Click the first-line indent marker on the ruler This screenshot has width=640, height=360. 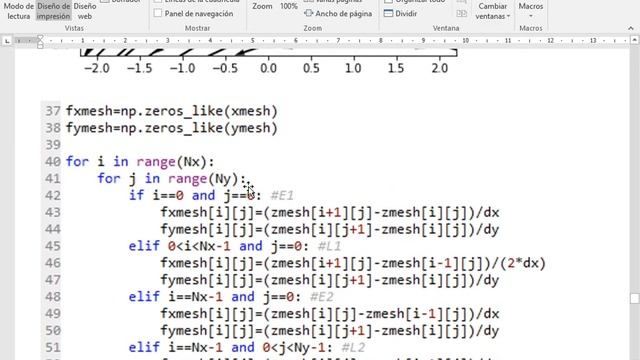(40, 38)
